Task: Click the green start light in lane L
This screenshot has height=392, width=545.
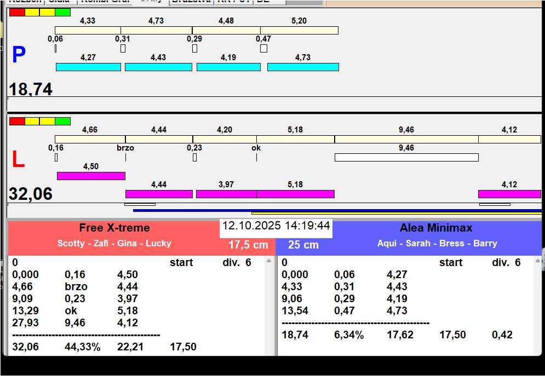Action: [x=63, y=121]
